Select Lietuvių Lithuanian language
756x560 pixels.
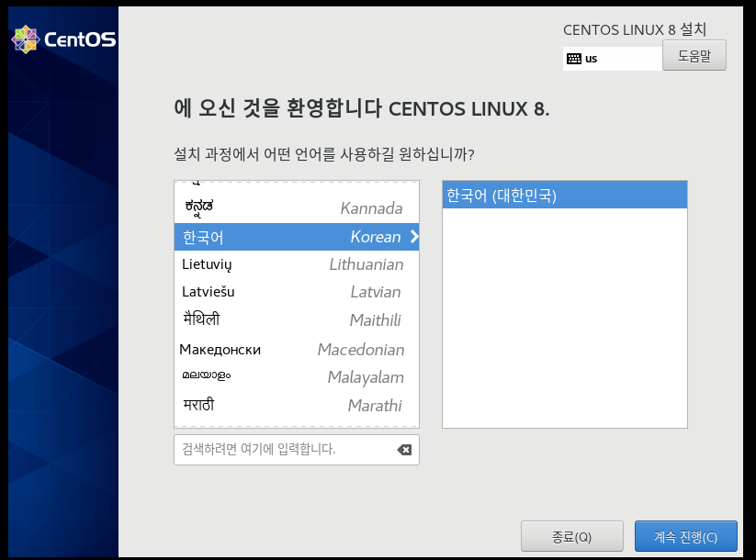coord(297,264)
